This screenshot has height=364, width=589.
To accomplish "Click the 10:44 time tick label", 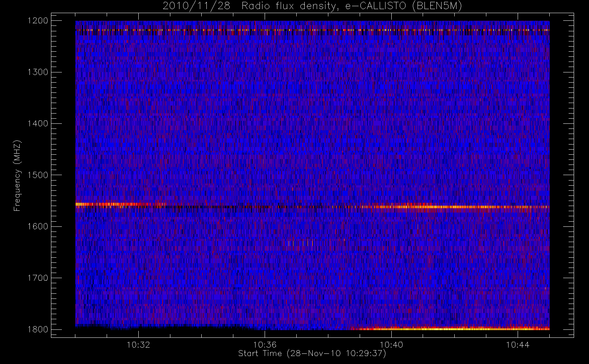I will pos(518,345).
